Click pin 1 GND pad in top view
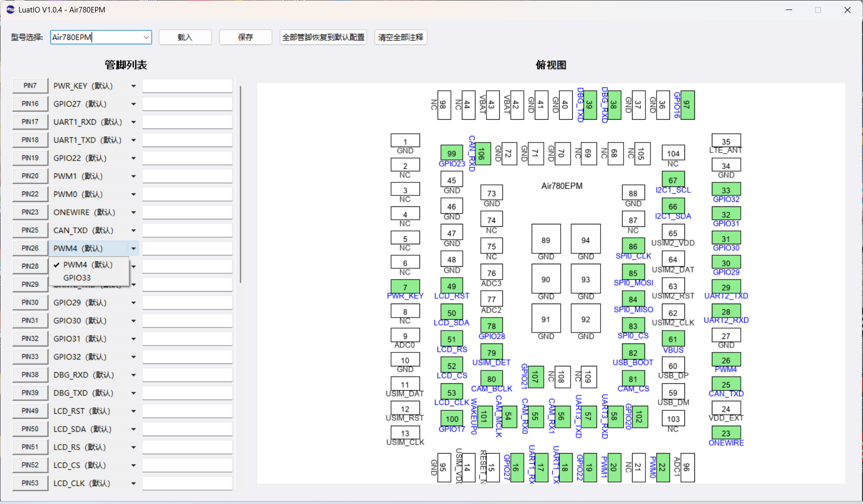Screen dimensions: 863x504 click(405, 141)
